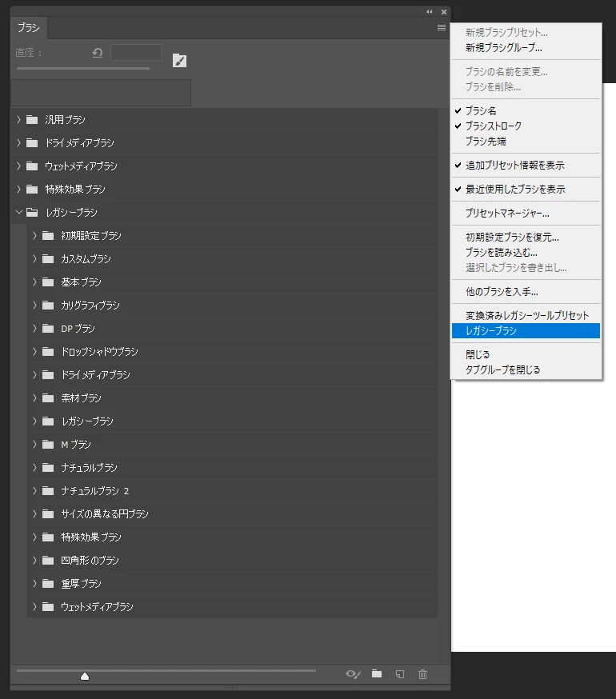Image resolution: width=616 pixels, height=699 pixels.
Task: Click the diameter value input field
Action: coord(136,53)
